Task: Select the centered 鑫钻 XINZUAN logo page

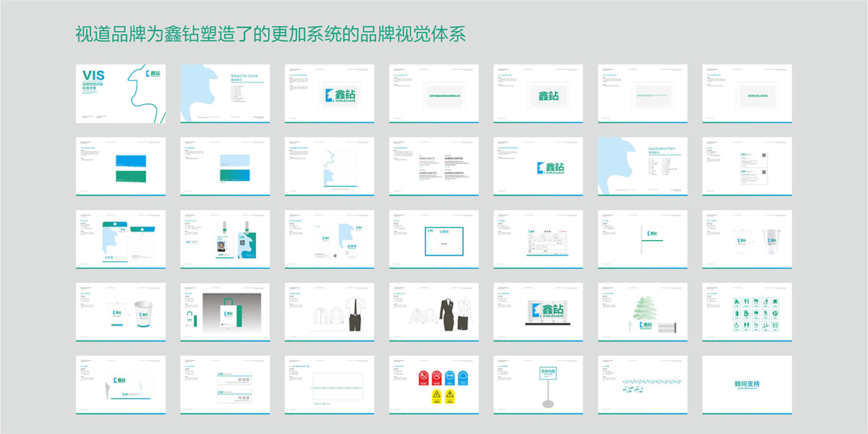Action: coord(538,166)
